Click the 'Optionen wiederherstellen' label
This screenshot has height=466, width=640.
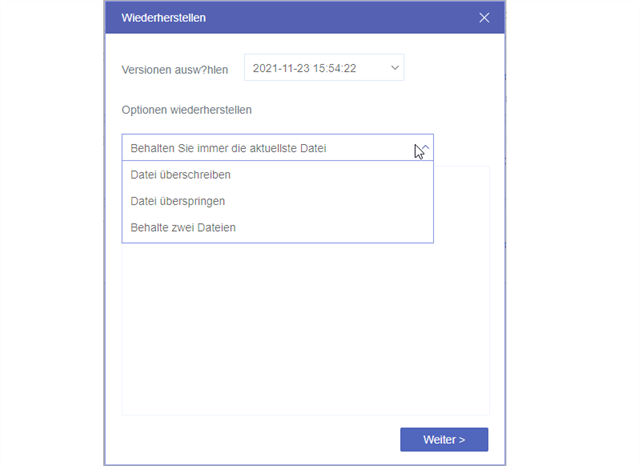click(x=187, y=110)
